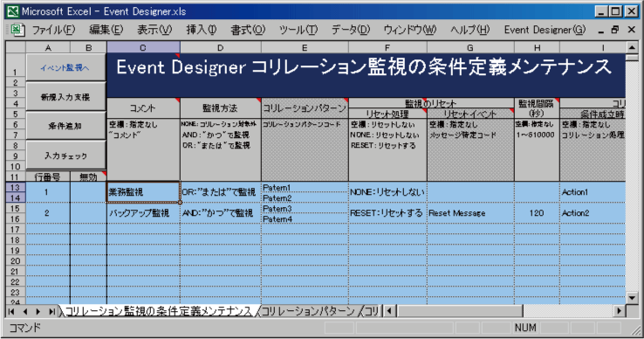Go to last sheet tab arrow
The image size is (644, 339).
[51, 311]
